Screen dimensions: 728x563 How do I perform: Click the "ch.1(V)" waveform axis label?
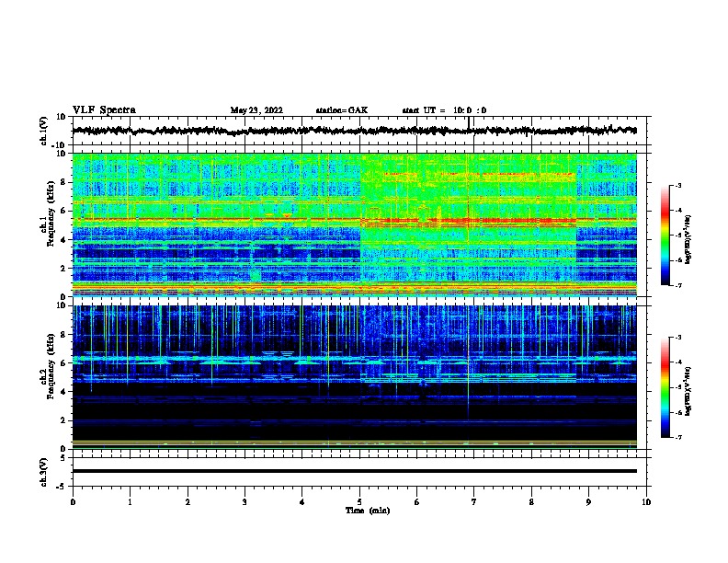click(x=44, y=131)
